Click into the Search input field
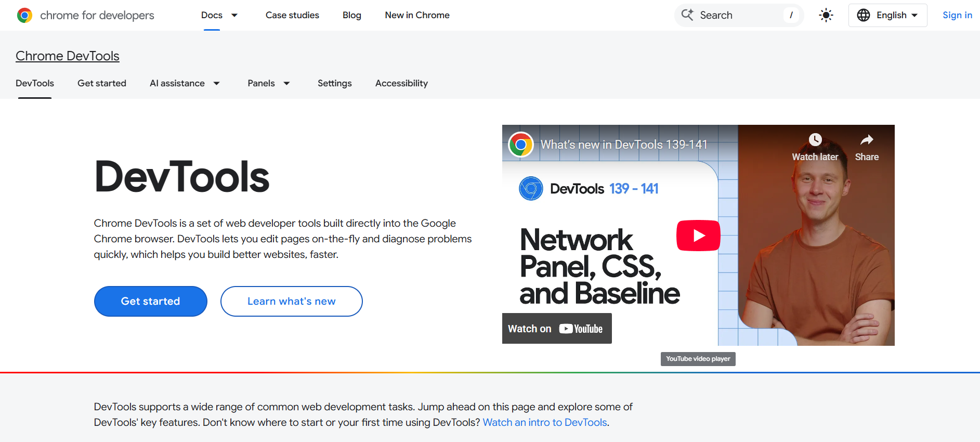The image size is (980, 442). coord(738,16)
